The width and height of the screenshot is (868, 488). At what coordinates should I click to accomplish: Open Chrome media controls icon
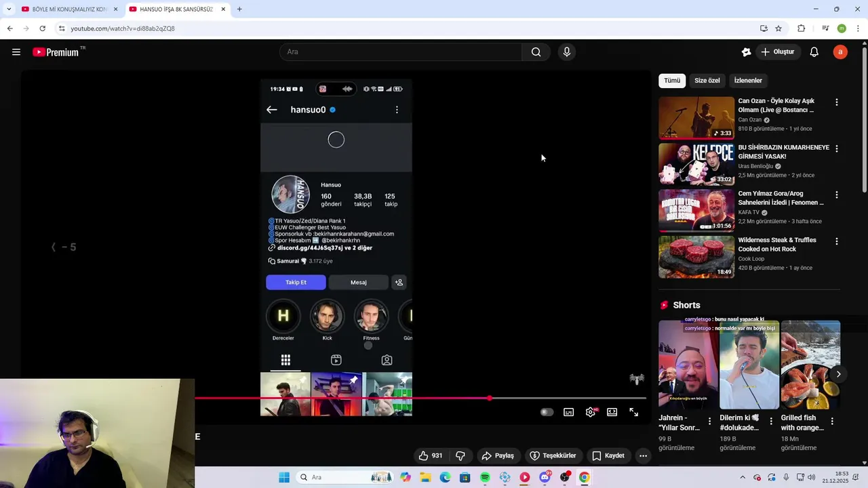825,28
